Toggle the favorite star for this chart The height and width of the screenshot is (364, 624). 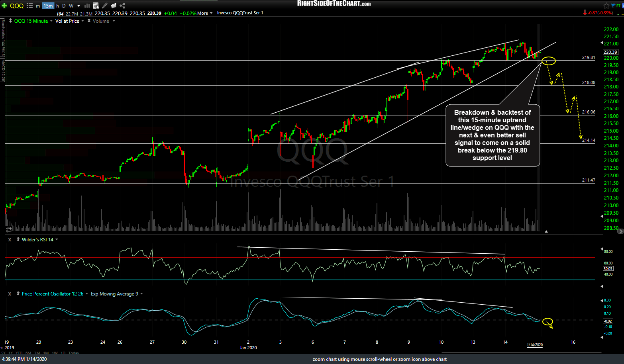tap(606, 5)
